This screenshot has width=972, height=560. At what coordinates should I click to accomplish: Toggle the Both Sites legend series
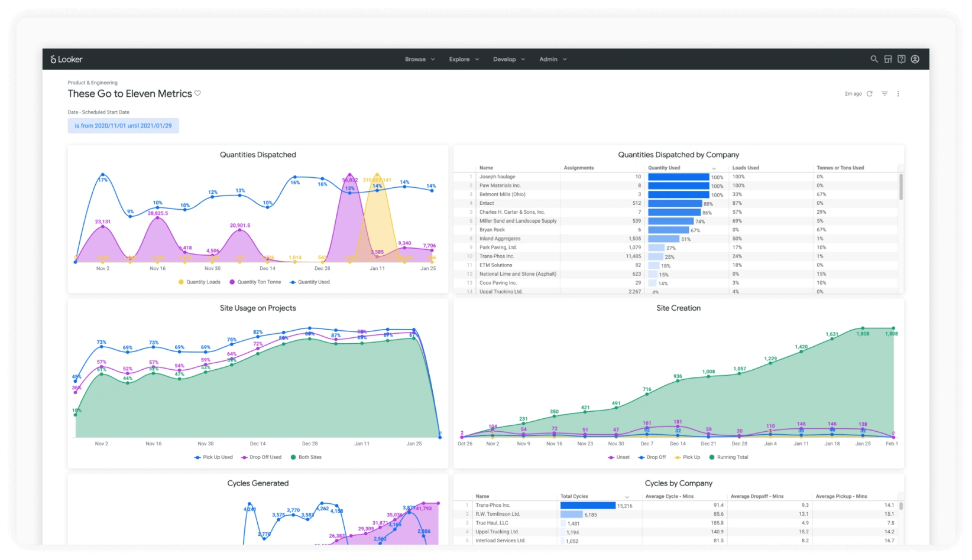coord(306,457)
